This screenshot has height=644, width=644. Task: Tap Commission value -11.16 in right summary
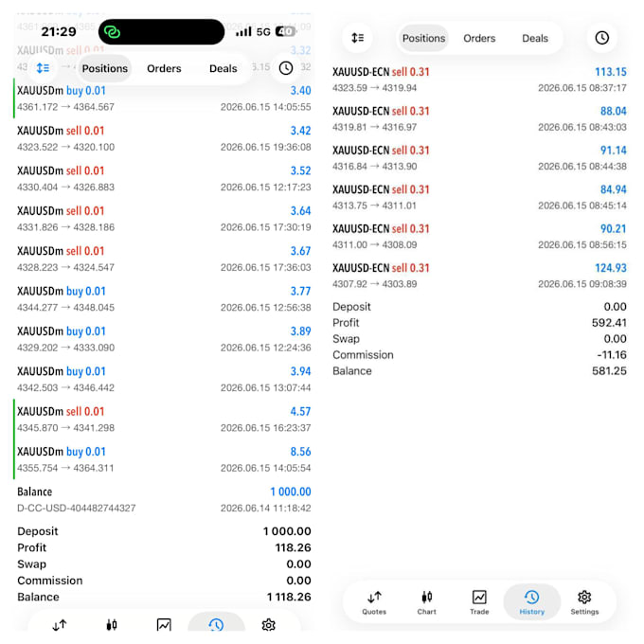tap(612, 355)
